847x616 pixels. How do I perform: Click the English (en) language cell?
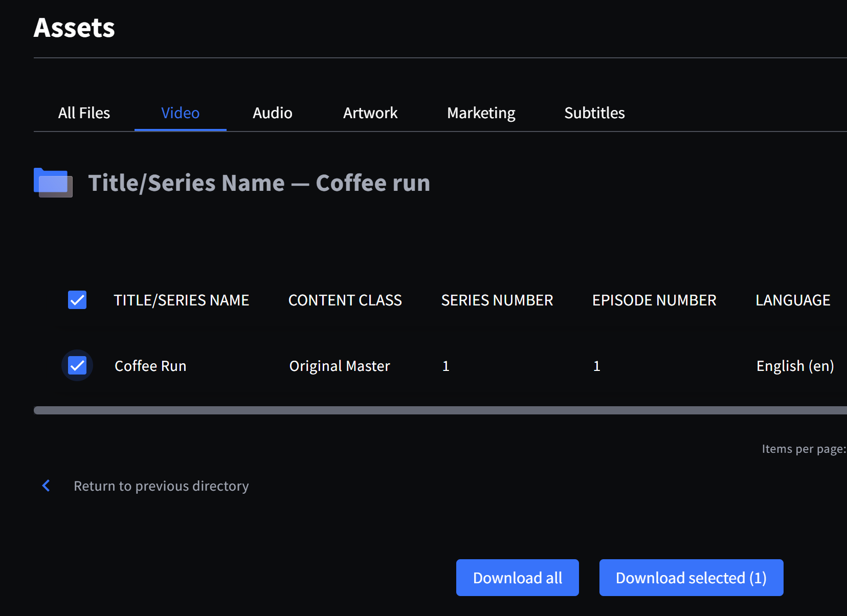[795, 366]
